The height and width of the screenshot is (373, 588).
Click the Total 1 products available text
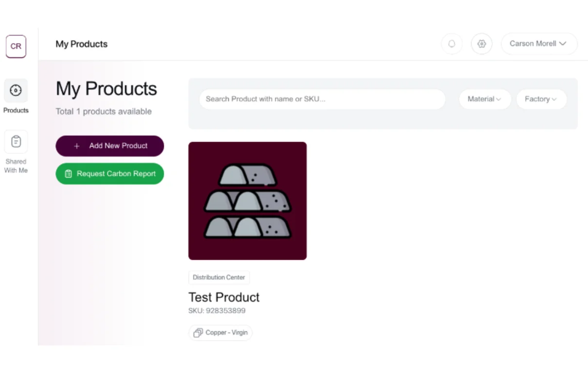click(x=104, y=112)
